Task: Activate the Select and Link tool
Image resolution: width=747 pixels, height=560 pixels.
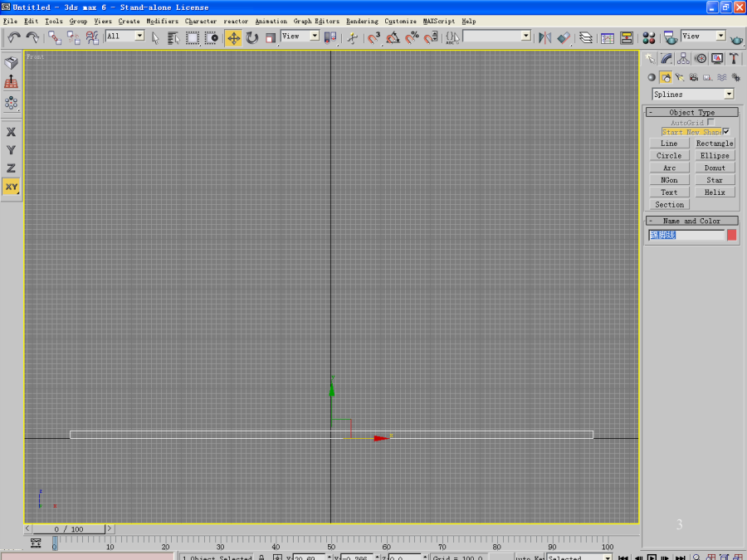Action: (x=55, y=37)
